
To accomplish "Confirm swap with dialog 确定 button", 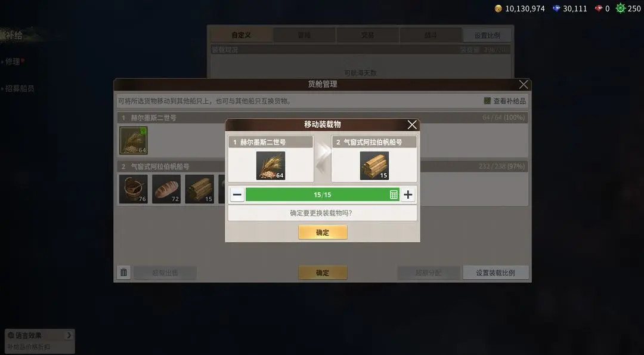I will (x=323, y=232).
